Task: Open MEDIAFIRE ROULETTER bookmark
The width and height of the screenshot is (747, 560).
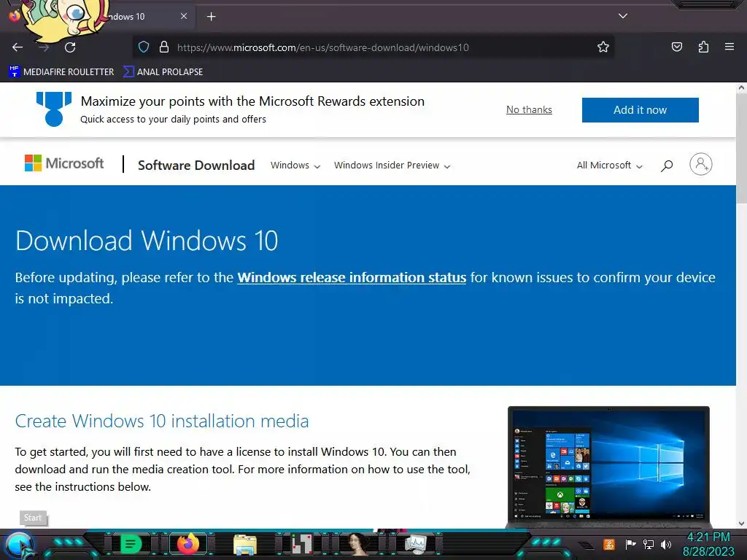Action: tap(61, 72)
